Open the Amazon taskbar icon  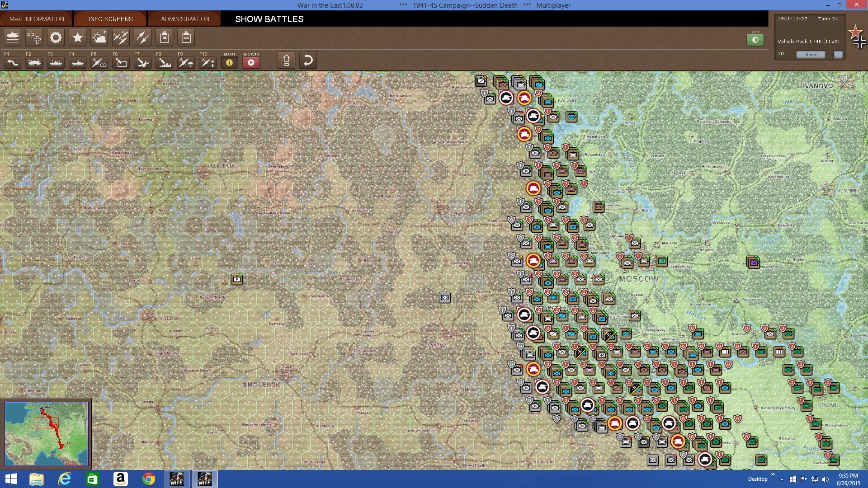click(x=120, y=479)
